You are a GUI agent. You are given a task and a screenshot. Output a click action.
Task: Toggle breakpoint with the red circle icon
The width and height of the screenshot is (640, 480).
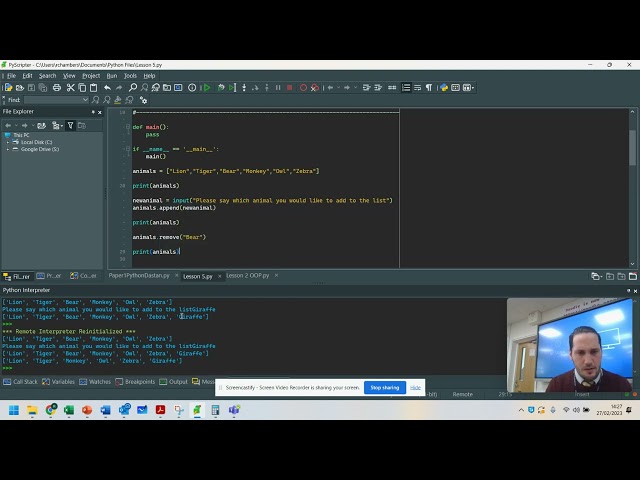coord(303,88)
